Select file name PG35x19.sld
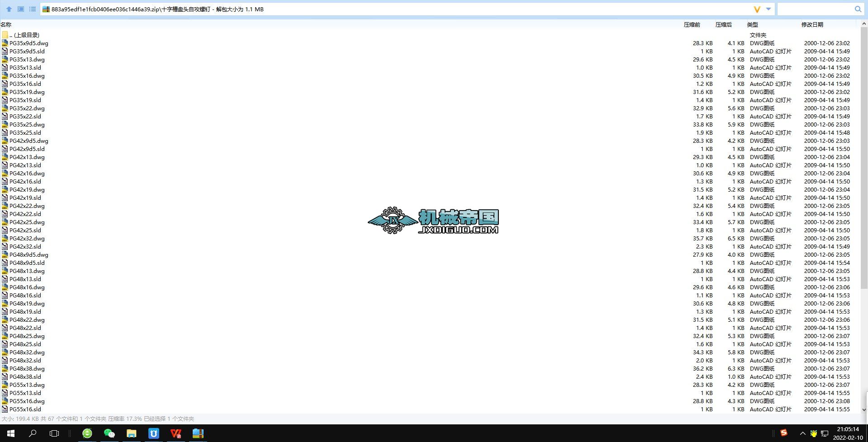Screen dimensions: 868x442 tap(25, 100)
